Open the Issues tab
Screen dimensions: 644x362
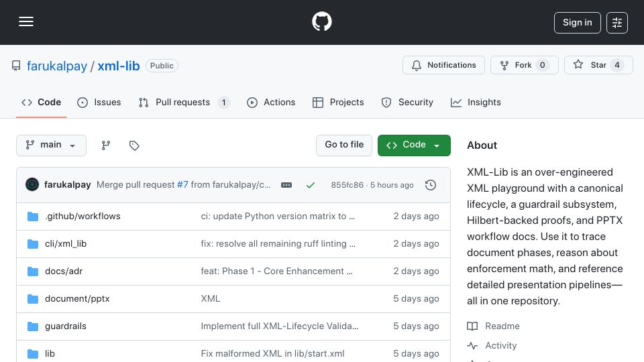click(x=99, y=102)
